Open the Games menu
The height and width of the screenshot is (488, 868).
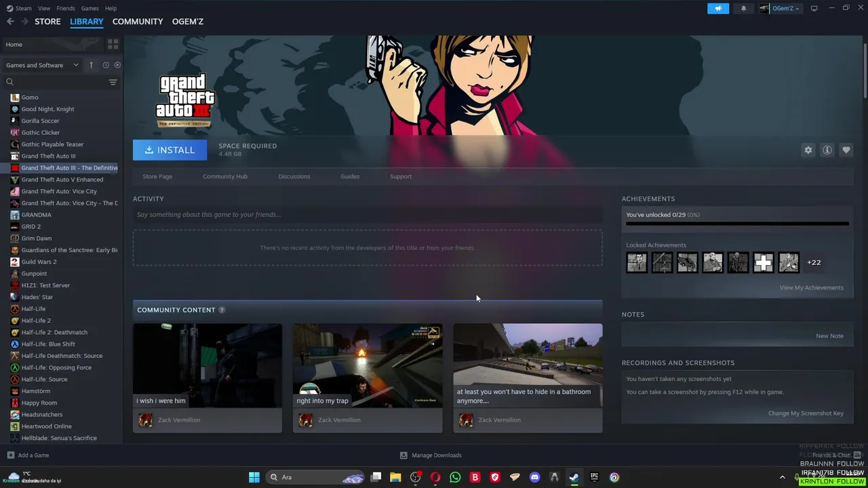(90, 8)
